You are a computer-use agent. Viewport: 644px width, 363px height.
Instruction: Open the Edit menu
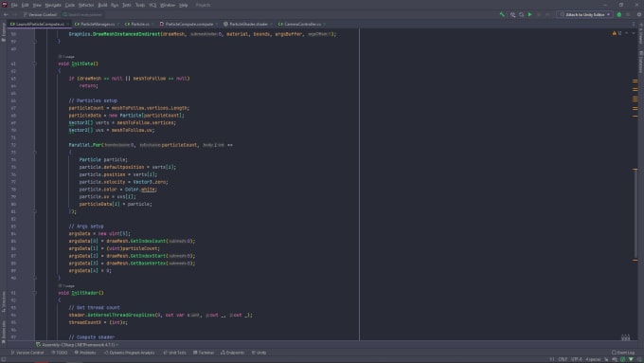coord(25,5)
